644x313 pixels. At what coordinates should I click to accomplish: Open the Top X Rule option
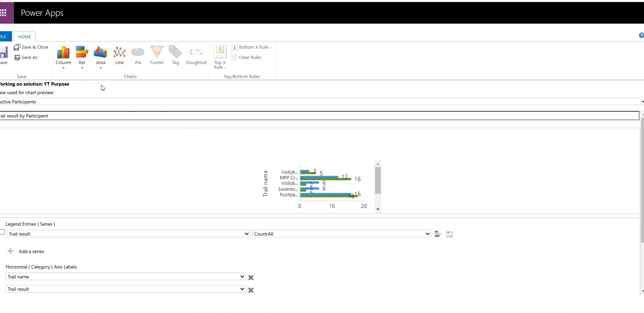point(220,57)
